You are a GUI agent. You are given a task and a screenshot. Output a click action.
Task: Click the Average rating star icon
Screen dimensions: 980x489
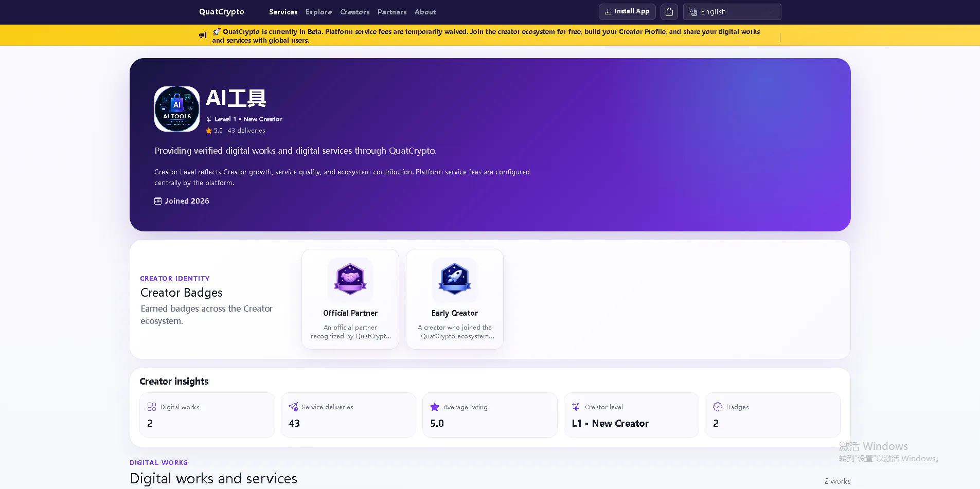(435, 407)
